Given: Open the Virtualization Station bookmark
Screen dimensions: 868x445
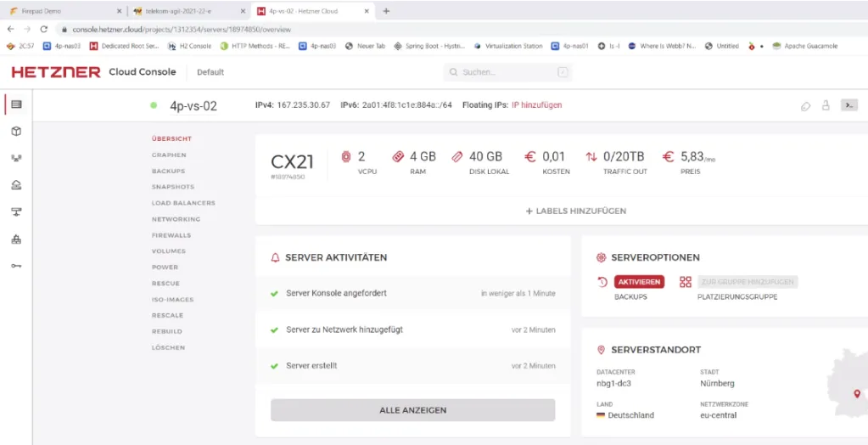Looking at the screenshot, I should [x=508, y=46].
